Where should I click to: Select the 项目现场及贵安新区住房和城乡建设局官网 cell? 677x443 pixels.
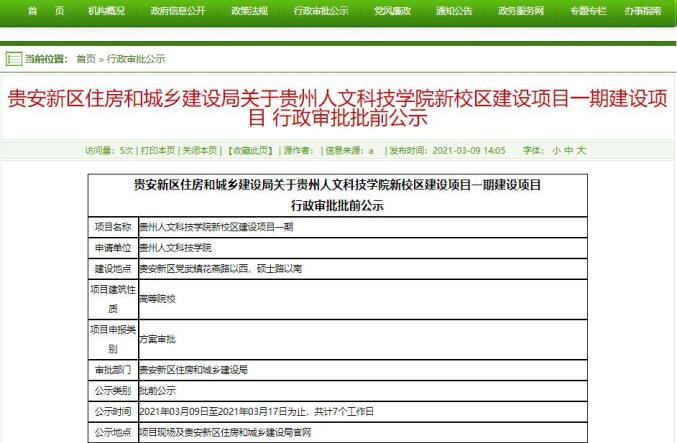coord(363,432)
